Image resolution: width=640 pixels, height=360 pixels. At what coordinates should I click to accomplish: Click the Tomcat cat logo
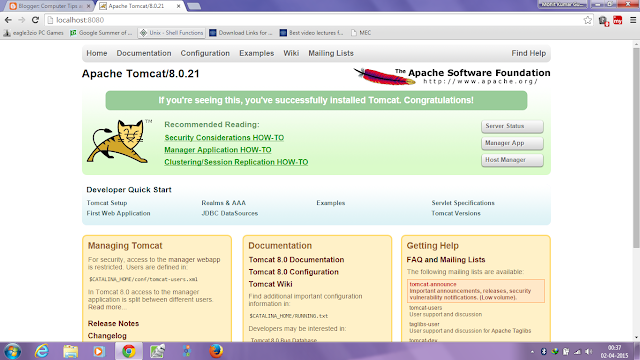pos(118,141)
